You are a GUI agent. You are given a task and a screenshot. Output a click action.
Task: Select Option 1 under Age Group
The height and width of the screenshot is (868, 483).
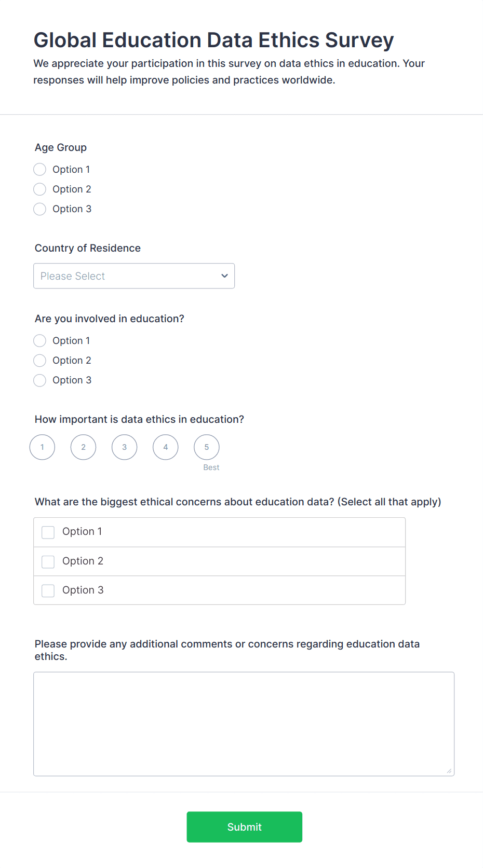[40, 170]
